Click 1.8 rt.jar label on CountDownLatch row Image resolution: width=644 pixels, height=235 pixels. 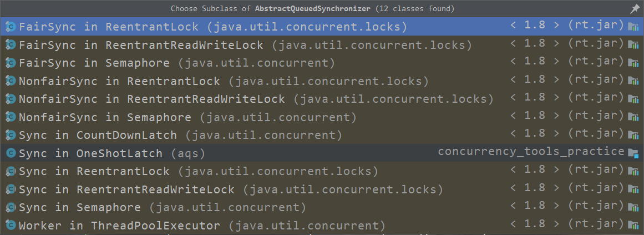(566, 134)
